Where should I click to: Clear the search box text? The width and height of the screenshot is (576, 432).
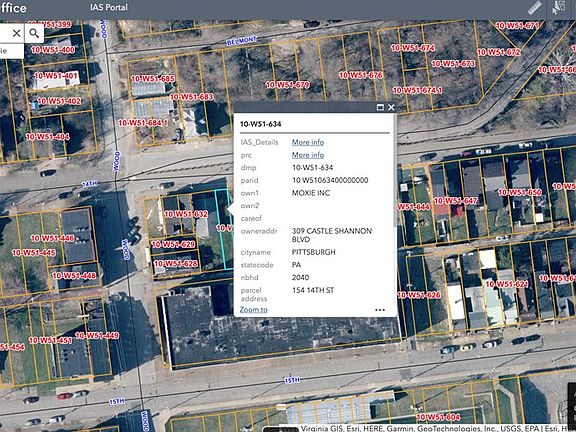tap(16, 33)
